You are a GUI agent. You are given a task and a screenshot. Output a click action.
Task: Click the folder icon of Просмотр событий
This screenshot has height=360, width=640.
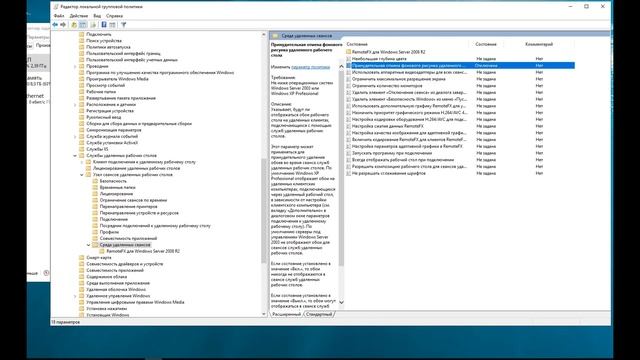click(82, 85)
